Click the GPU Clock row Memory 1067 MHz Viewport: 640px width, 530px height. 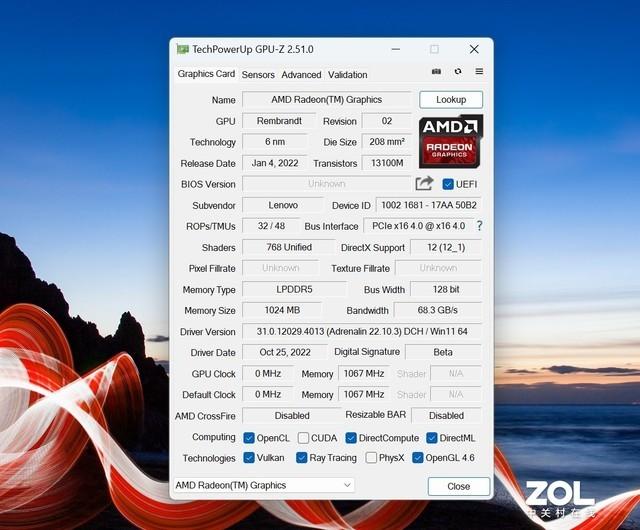click(364, 373)
